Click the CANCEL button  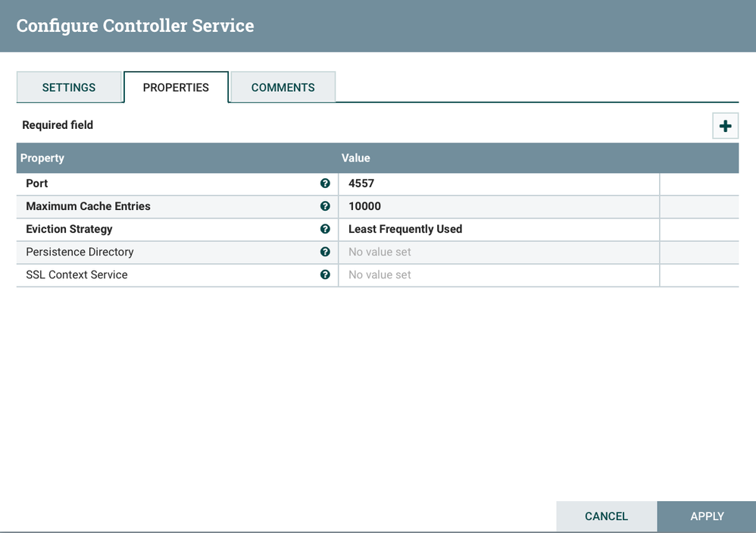pos(607,516)
